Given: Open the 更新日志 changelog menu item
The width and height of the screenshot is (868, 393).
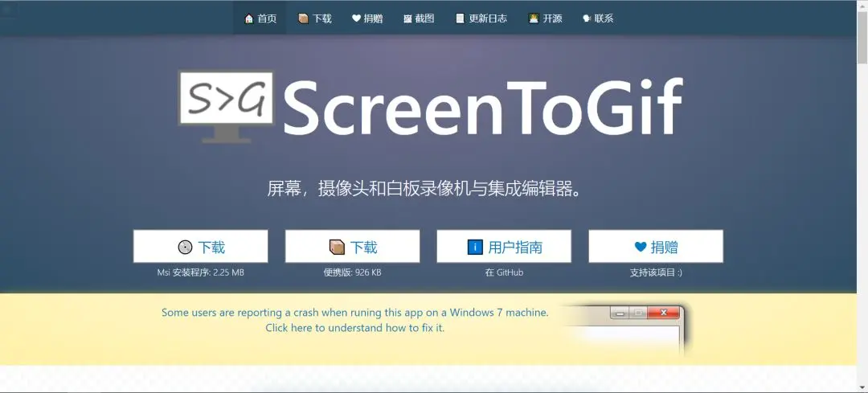Looking at the screenshot, I should [481, 18].
